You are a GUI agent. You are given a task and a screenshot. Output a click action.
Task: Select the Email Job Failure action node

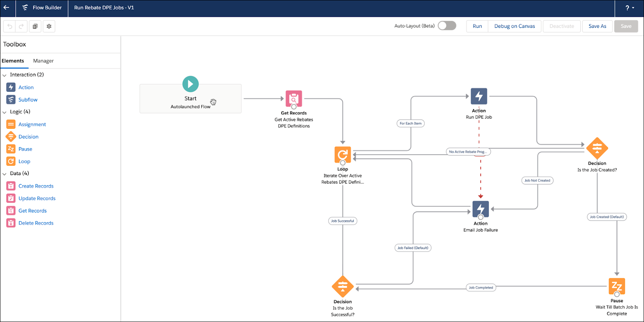(x=481, y=209)
